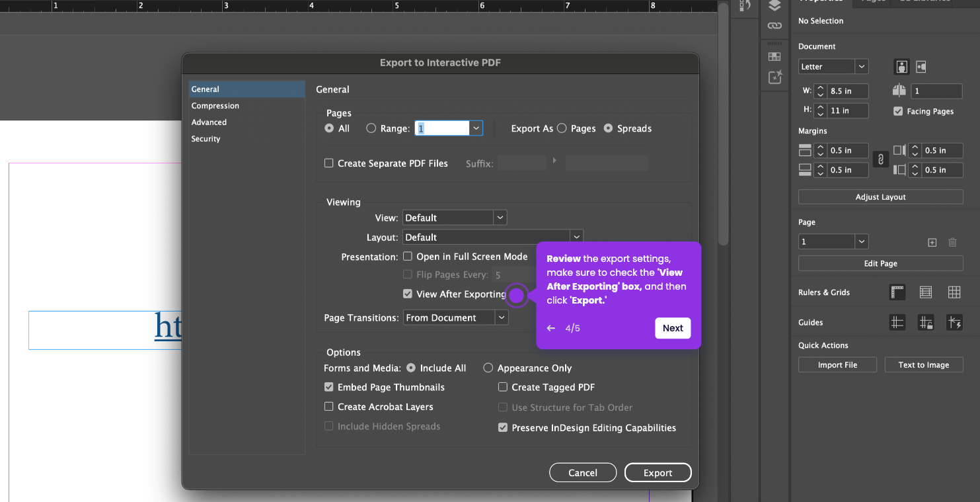Select the All pages radio button
The width and height of the screenshot is (980, 502).
coord(329,128)
